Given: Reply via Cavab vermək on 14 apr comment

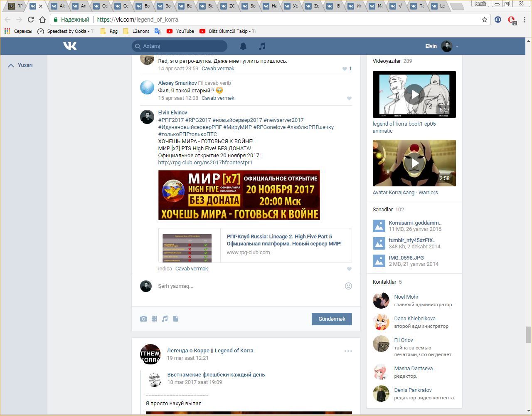Looking at the screenshot, I should pos(218,69).
